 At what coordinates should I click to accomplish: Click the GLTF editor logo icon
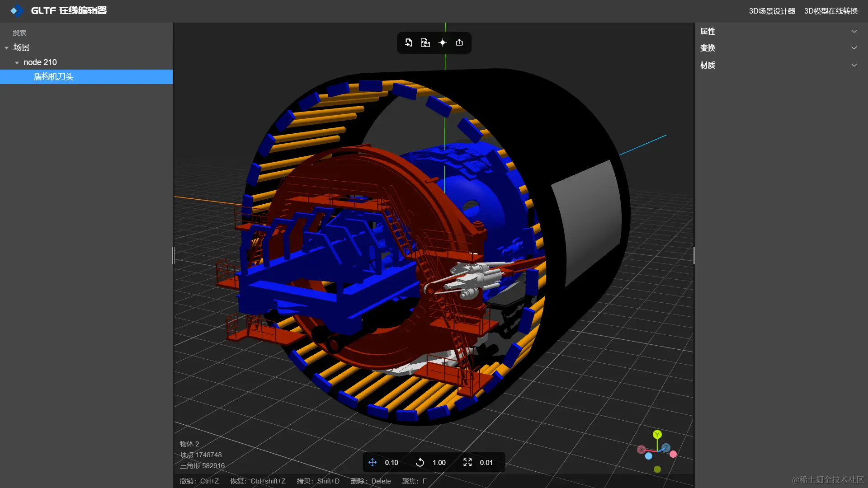coord(17,10)
